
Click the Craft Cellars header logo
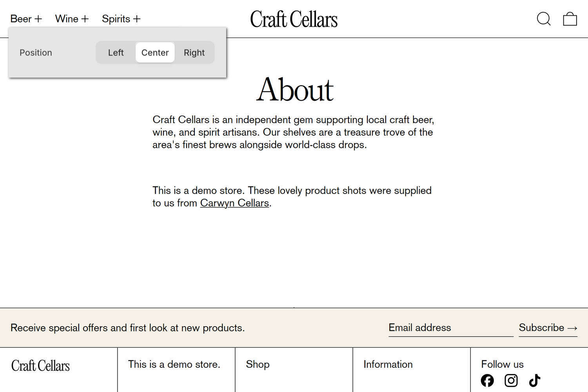(294, 18)
